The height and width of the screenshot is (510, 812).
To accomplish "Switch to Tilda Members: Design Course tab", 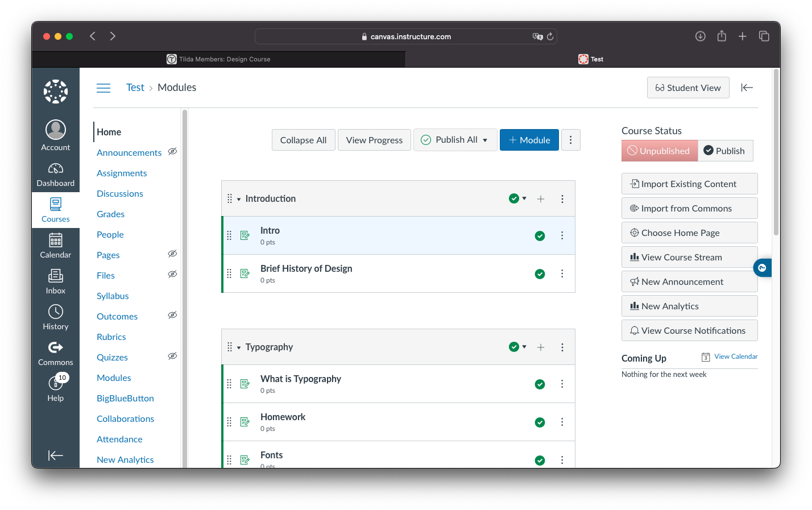I will click(x=219, y=59).
